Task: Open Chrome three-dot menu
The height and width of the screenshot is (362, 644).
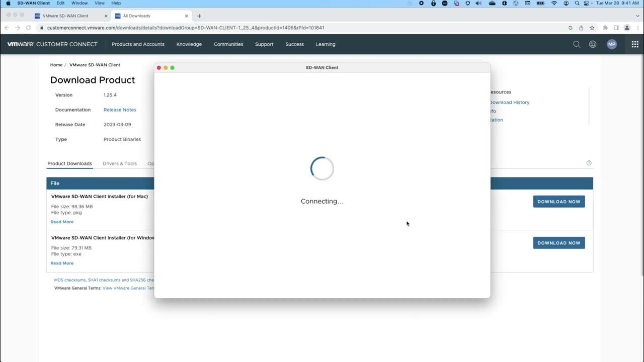Action: pos(637,28)
